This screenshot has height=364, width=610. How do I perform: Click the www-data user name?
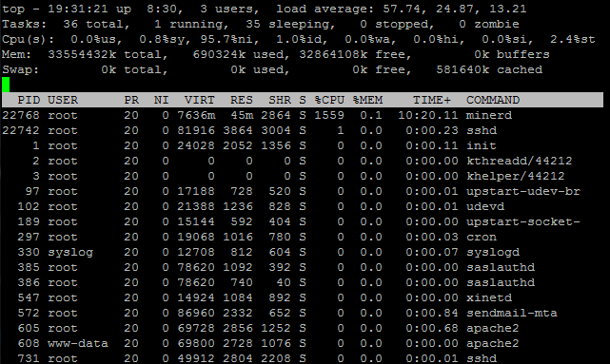[x=78, y=343]
